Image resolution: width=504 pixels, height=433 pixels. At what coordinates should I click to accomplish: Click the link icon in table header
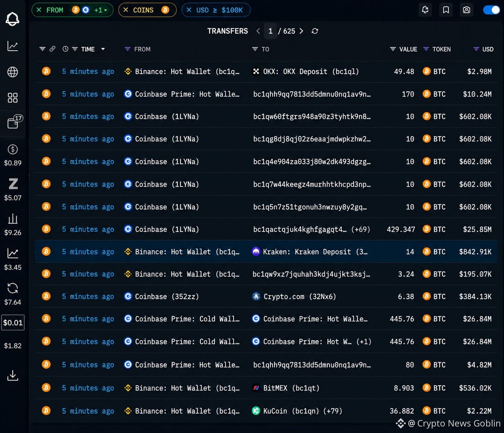[53, 49]
